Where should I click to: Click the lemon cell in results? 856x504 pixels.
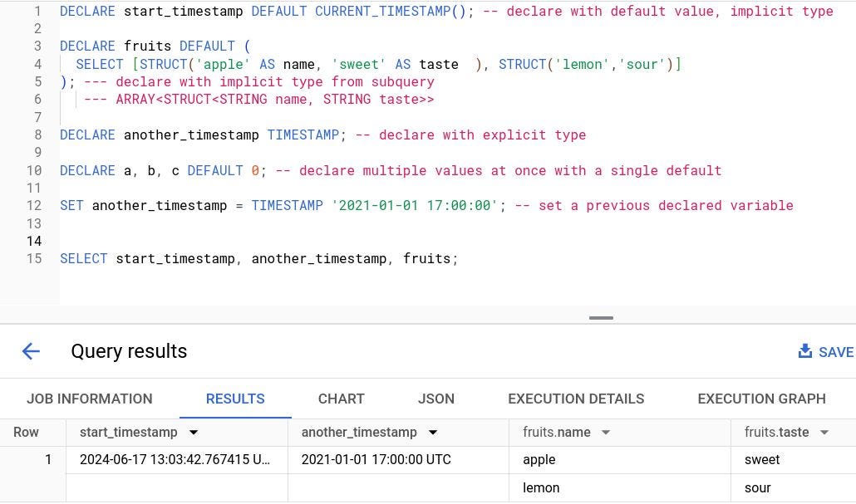pyautogui.click(x=541, y=487)
